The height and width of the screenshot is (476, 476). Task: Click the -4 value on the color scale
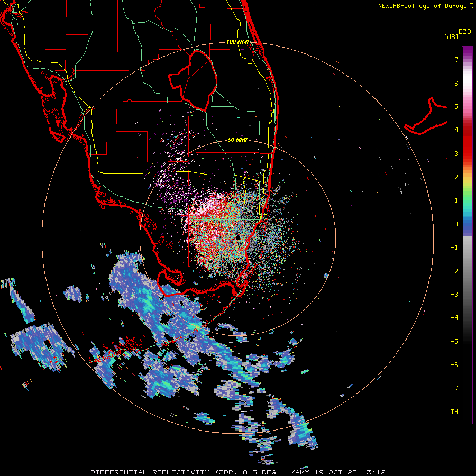click(x=454, y=318)
